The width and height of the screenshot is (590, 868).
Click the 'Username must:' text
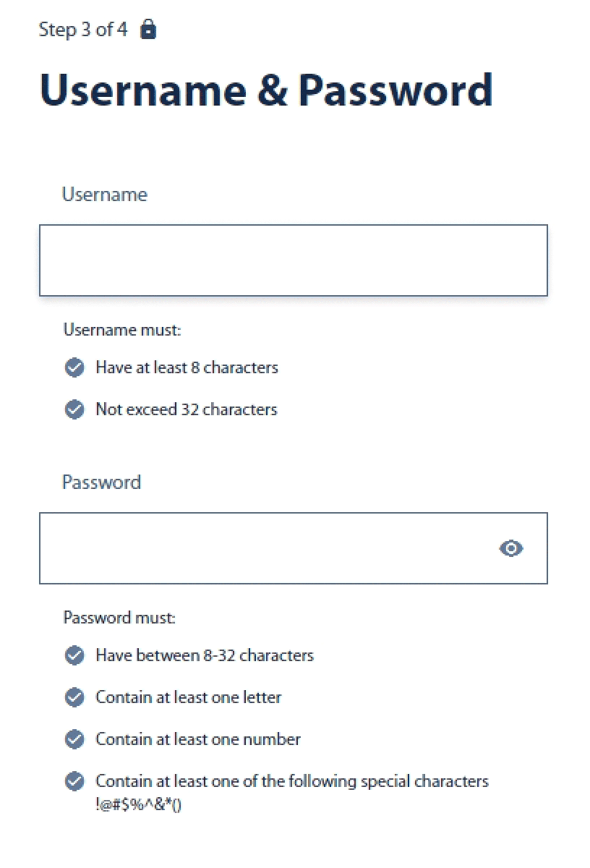point(121,329)
